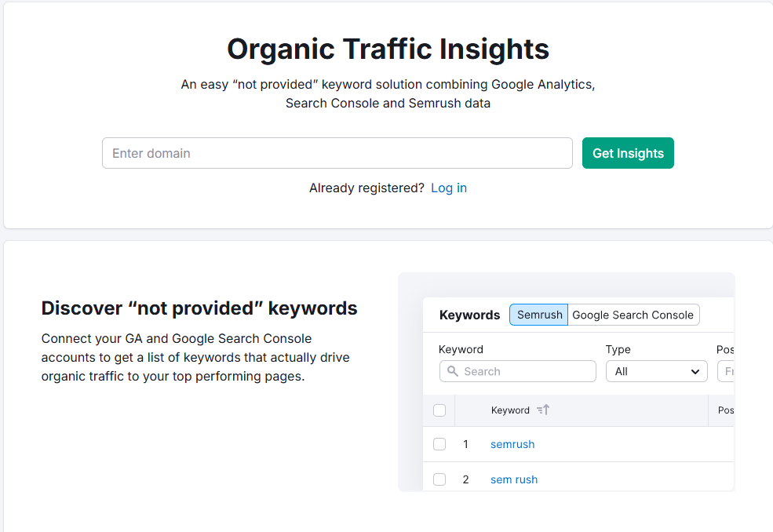Click the Organic Traffic Insights heading

coord(388,49)
